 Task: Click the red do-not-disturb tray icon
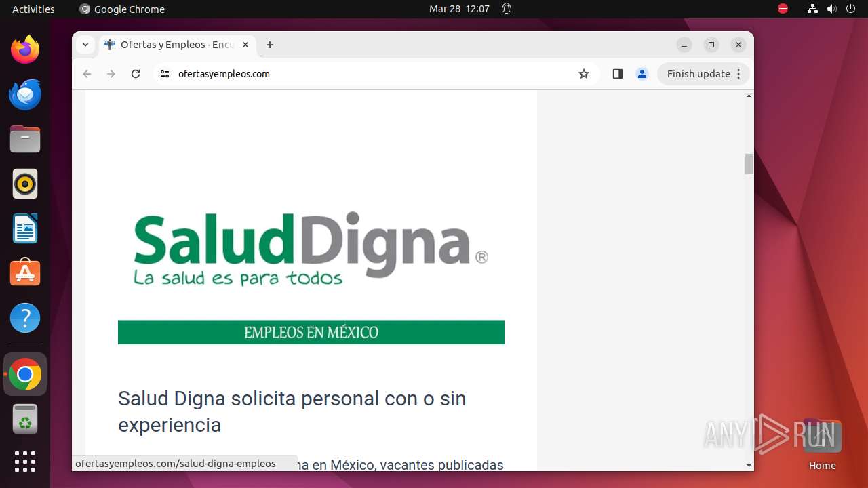coord(783,9)
